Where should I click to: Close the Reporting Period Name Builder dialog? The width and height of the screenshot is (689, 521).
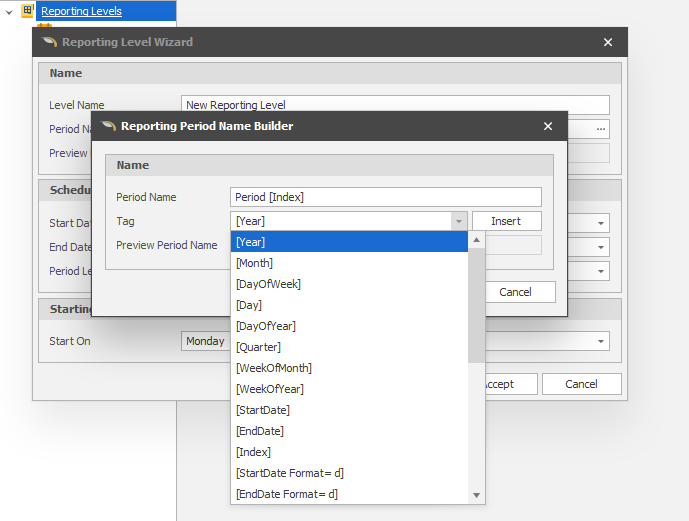coord(547,126)
